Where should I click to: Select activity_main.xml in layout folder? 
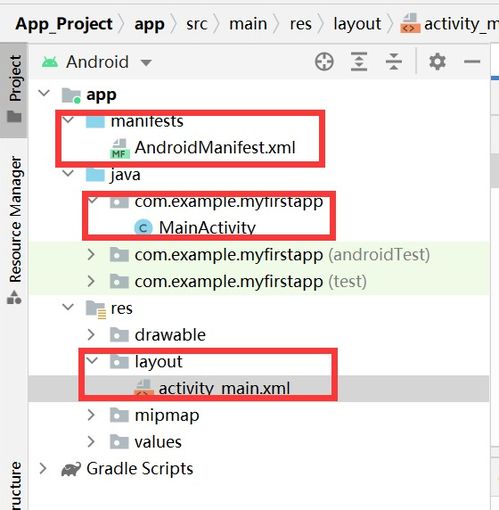[224, 389]
